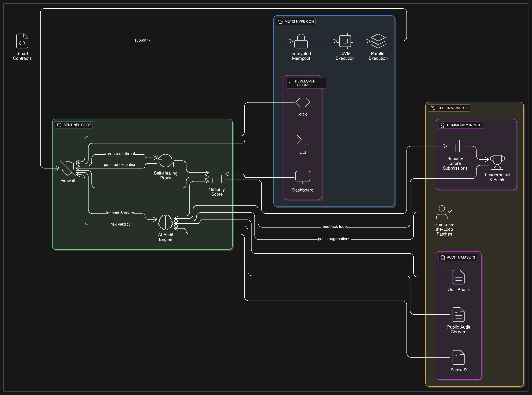This screenshot has height=395, width=532.
Task: Click the 'patch suggestions' edge label
Action: 334,239
